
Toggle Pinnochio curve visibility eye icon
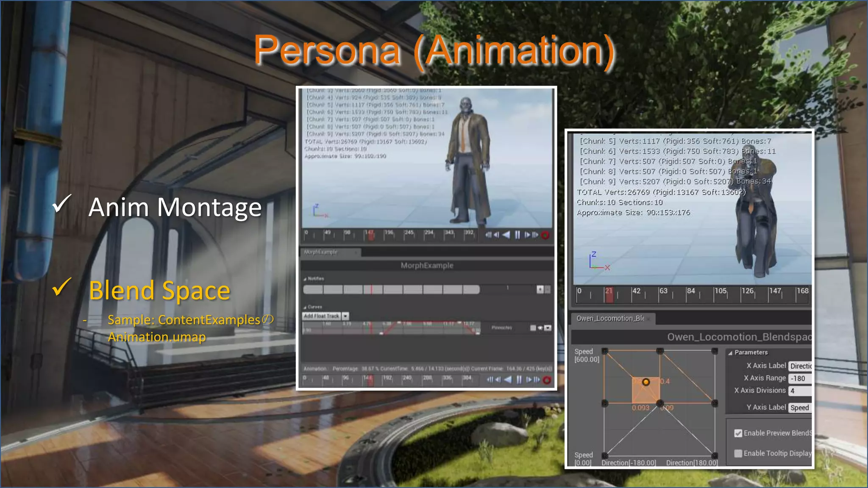click(x=540, y=328)
